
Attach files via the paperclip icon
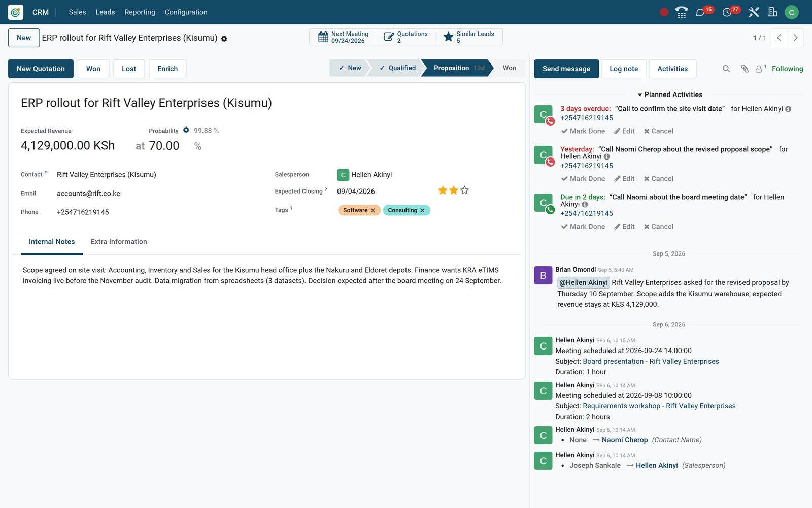(745, 69)
